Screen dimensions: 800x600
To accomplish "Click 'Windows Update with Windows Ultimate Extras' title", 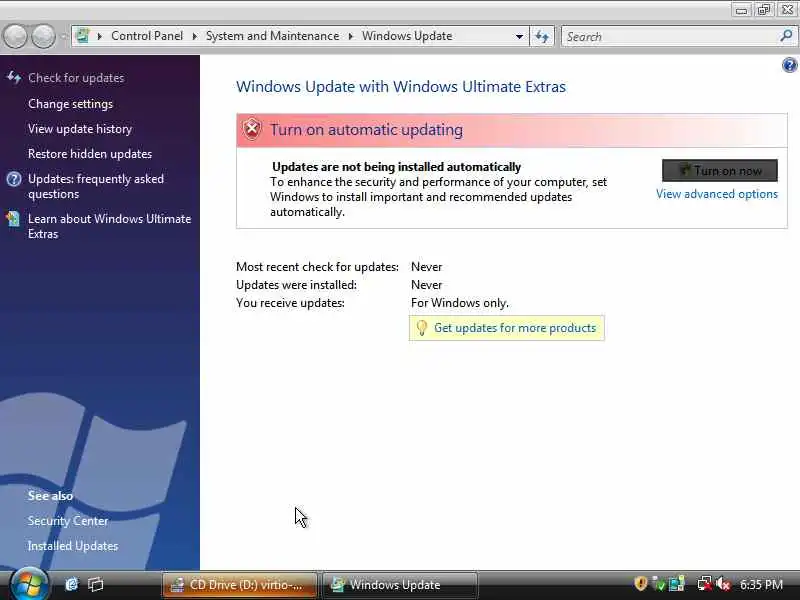I will tap(401, 87).
